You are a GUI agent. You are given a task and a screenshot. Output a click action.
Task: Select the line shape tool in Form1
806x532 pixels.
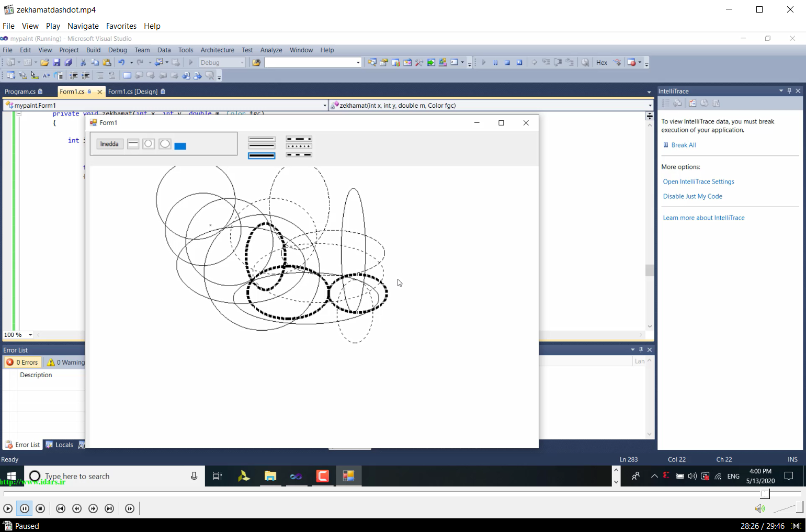pyautogui.click(x=133, y=144)
